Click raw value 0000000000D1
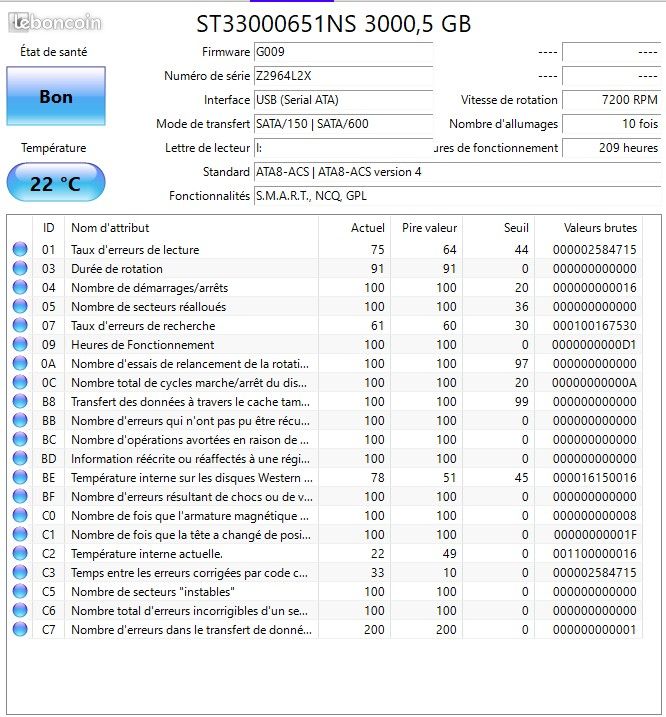 coord(594,344)
